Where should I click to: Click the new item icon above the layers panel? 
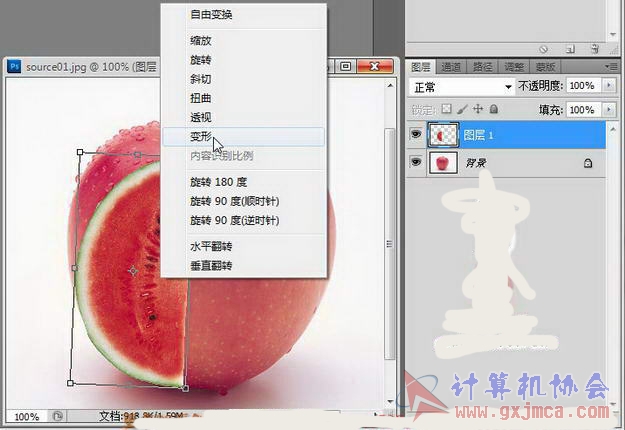click(569, 47)
